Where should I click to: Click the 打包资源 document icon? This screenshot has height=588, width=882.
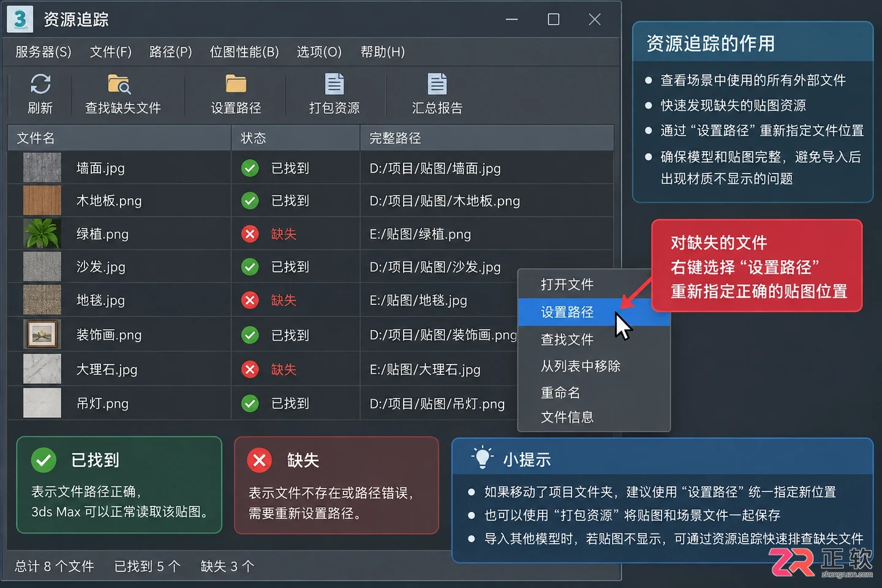[334, 84]
